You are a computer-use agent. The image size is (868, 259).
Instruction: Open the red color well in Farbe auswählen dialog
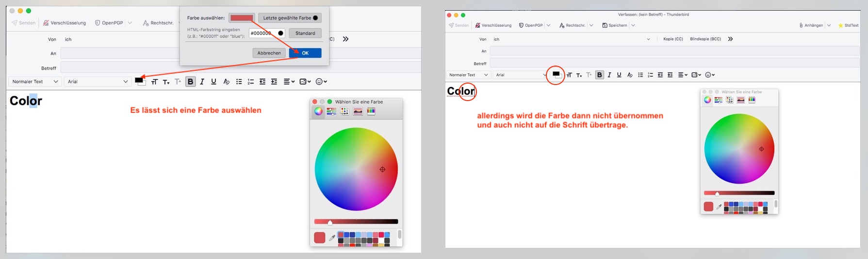tap(242, 18)
